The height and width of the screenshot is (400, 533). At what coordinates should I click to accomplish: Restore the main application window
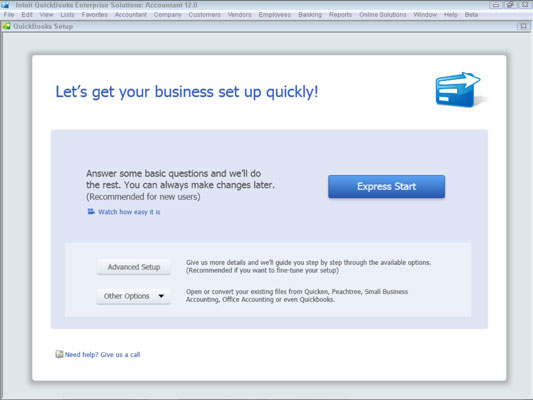510,5
